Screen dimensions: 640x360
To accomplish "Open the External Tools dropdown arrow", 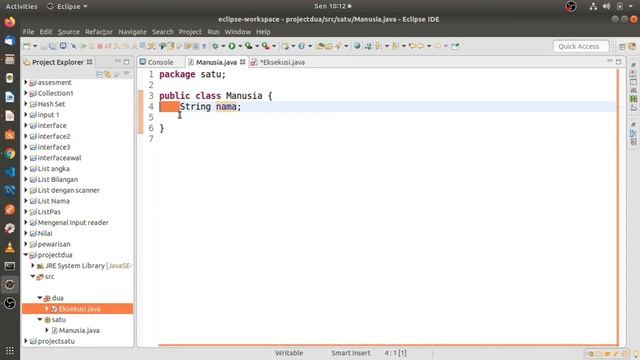I will 274,46.
